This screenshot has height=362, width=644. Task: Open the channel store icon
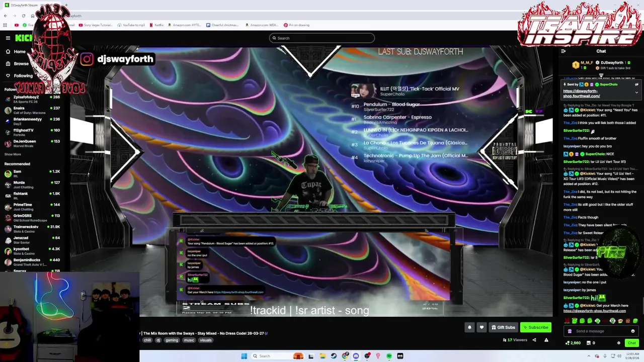[589, 343]
